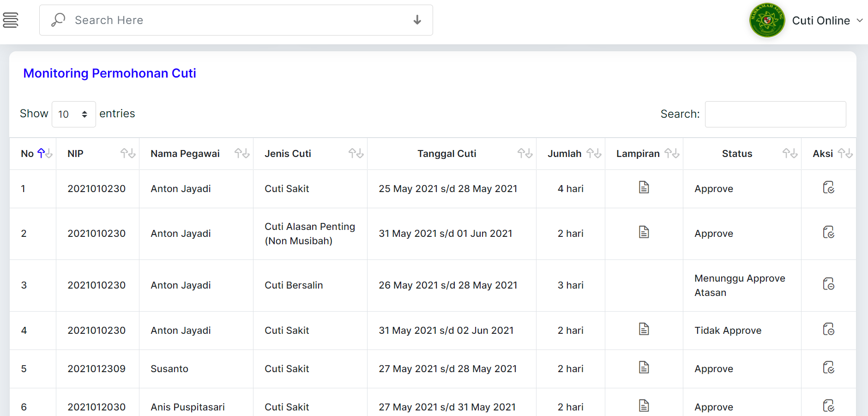The width and height of the screenshot is (868, 416).
Task: Open Anis Puspitasari's attachment file
Action: 644,405
